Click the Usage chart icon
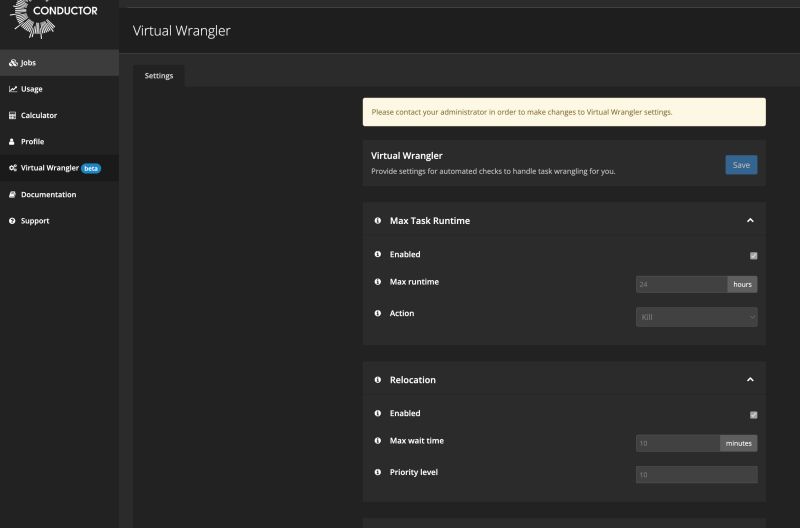This screenshot has height=528, width=800. pyautogui.click(x=13, y=89)
